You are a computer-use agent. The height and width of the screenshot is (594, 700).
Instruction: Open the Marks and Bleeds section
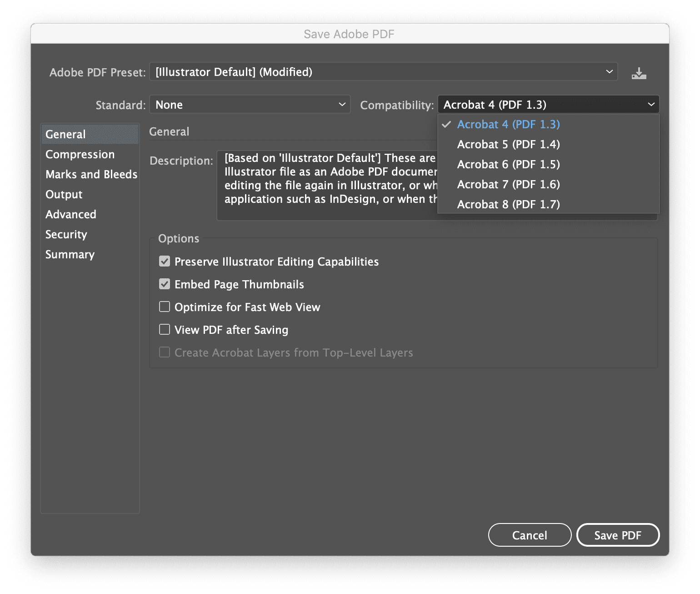coord(90,174)
